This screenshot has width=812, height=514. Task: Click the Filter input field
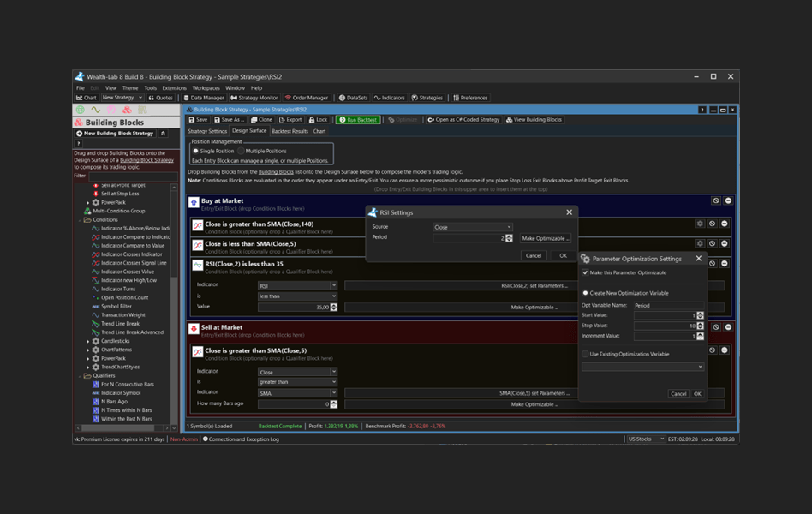coord(133,176)
